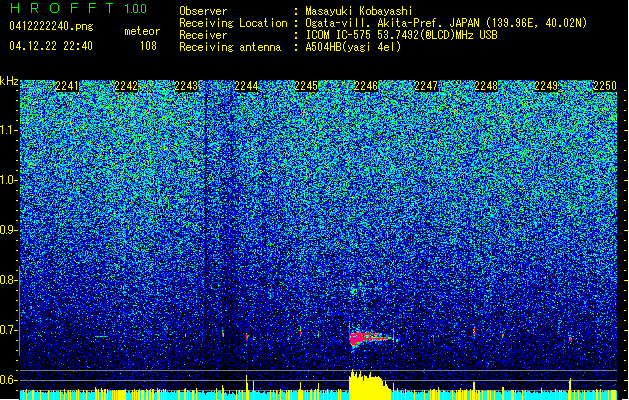
Task: Click the 'Receiving antenna' label
Action: (x=230, y=47)
